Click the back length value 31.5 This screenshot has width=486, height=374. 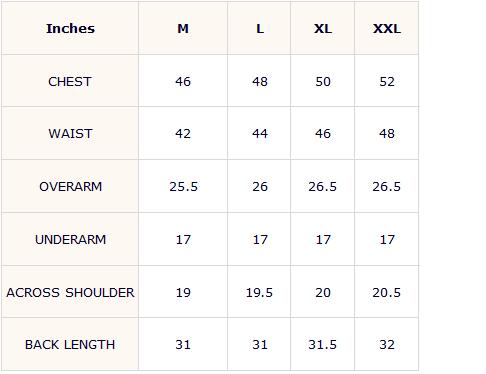[x=322, y=345]
